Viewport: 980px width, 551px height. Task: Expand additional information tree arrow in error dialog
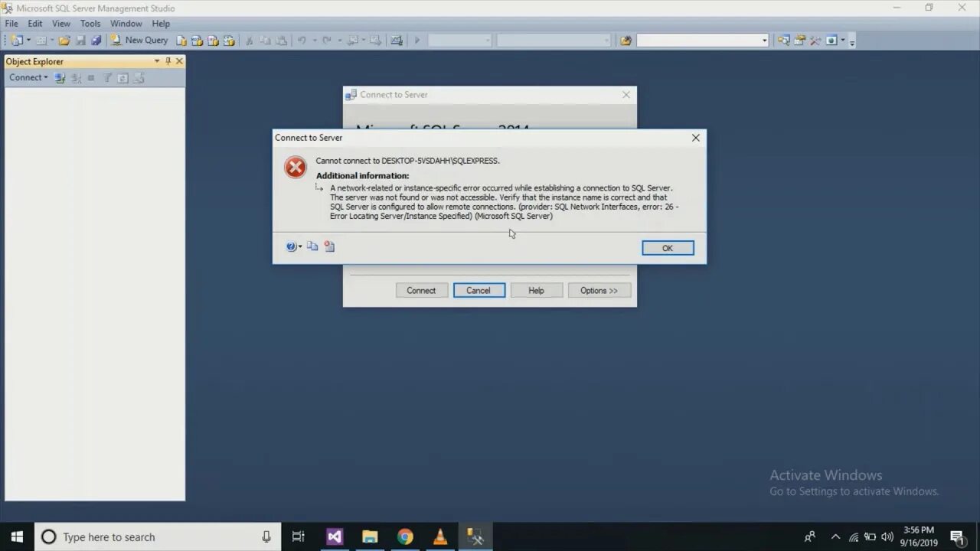pyautogui.click(x=320, y=187)
